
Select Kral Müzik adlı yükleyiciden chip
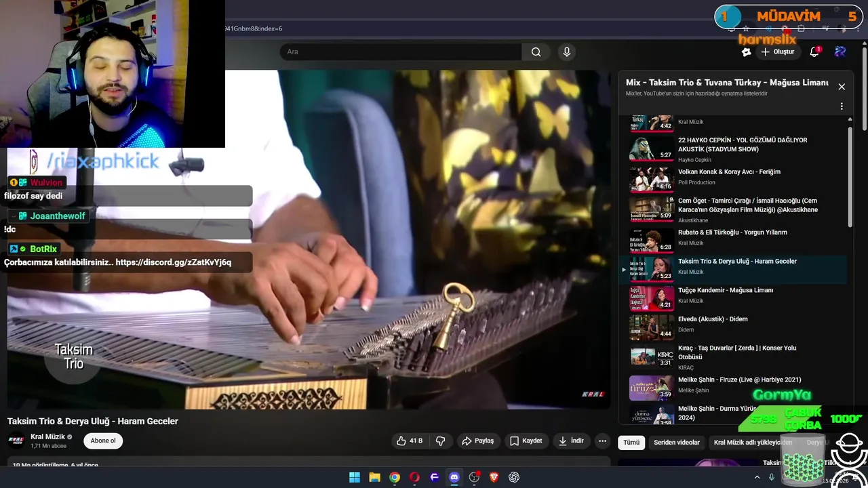pos(753,442)
